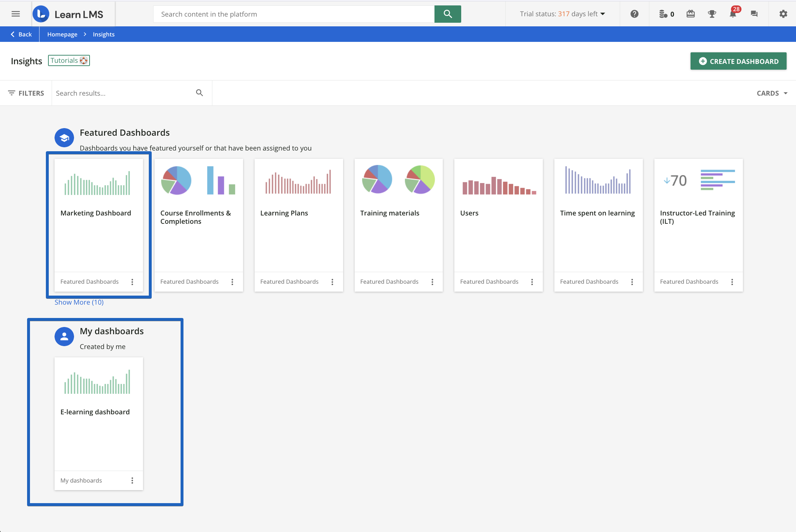This screenshot has height=532, width=796.
Task: Navigate to Homepage breadcrumb
Action: tap(62, 34)
